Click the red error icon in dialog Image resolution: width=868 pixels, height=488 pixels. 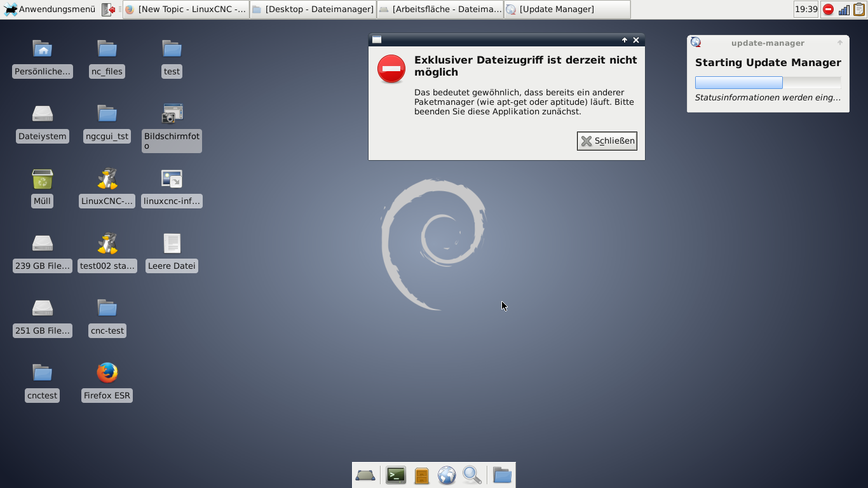click(x=391, y=69)
